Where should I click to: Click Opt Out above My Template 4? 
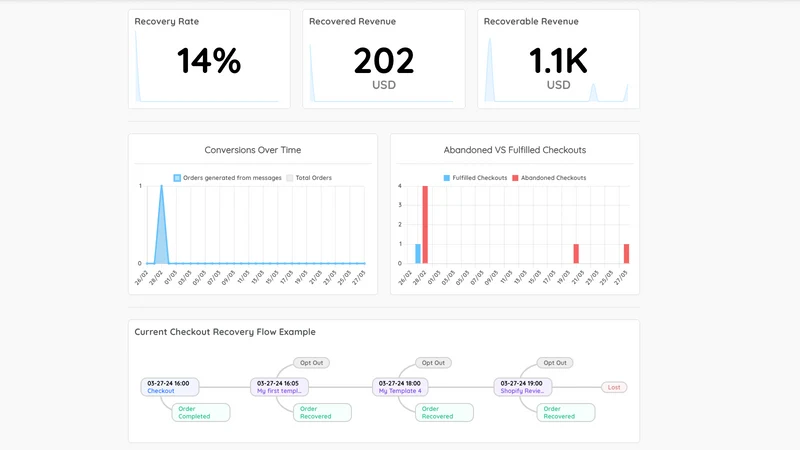pos(433,363)
